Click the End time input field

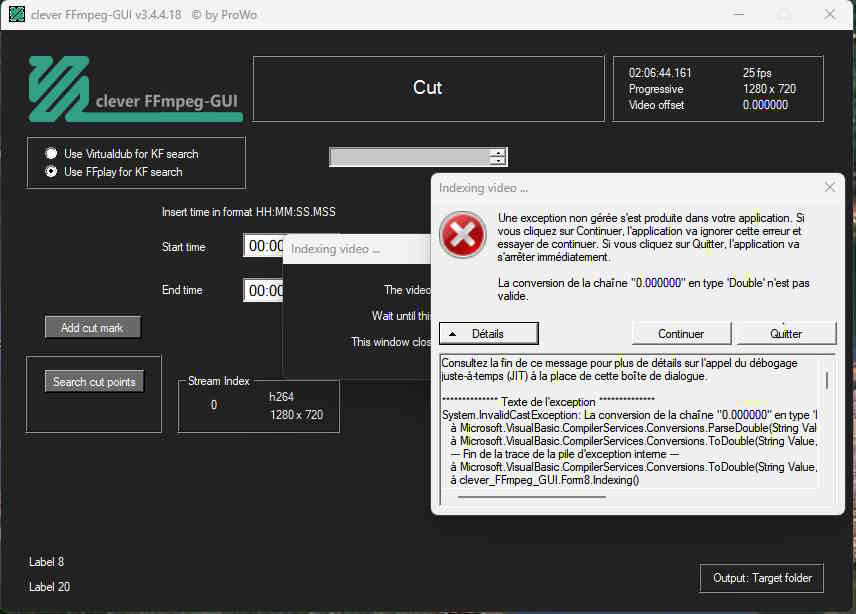coord(264,290)
